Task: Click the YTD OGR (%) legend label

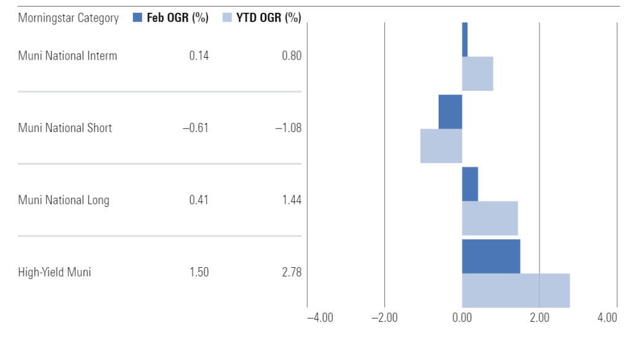Action: [268, 18]
